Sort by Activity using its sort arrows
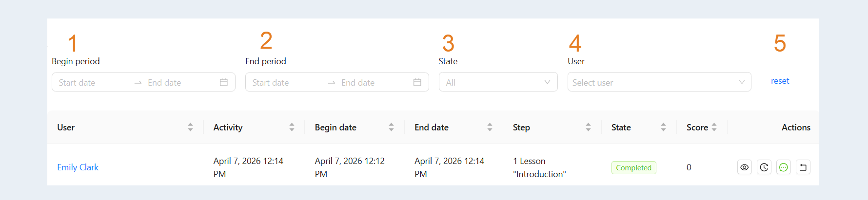The width and height of the screenshot is (868, 200). pos(292,127)
